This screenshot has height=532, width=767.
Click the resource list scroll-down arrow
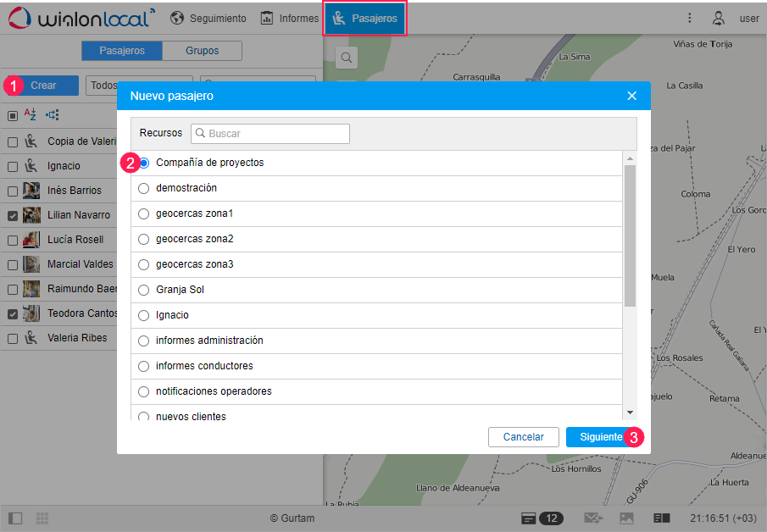pos(630,413)
